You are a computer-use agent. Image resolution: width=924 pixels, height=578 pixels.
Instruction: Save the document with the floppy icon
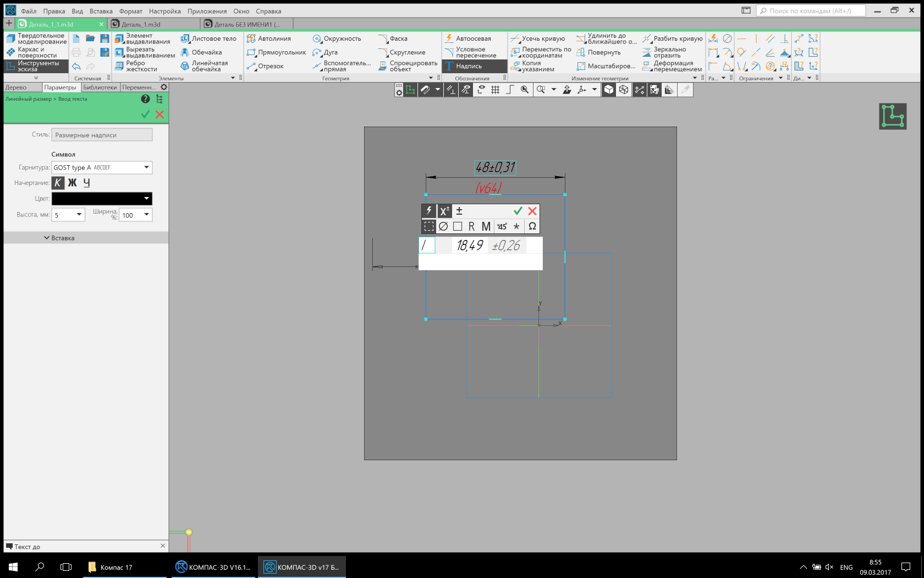[105, 39]
